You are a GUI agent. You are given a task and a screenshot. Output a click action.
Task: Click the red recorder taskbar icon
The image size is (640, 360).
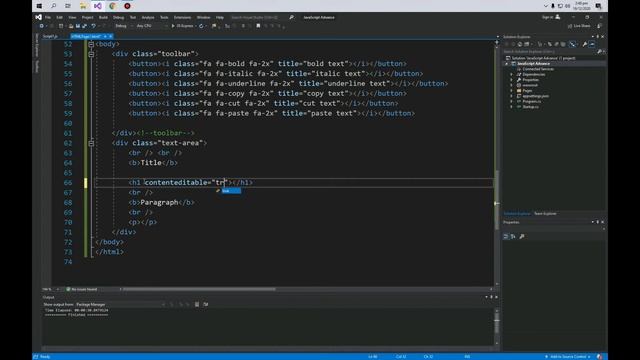tap(127, 6)
